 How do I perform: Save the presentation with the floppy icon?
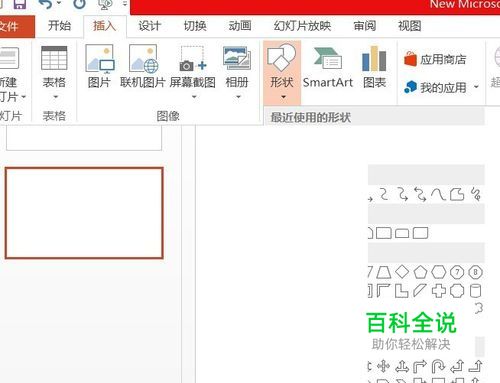pos(19,3)
